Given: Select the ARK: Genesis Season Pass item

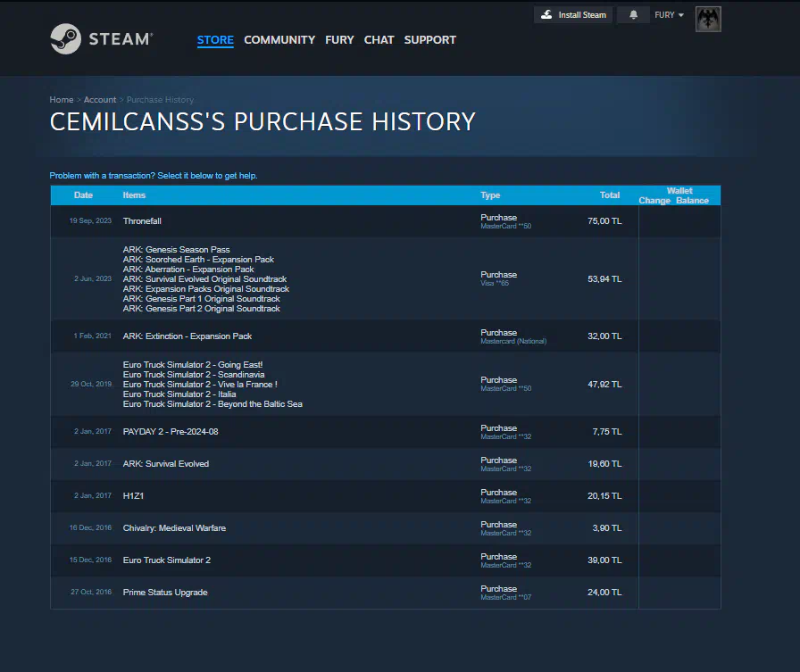Looking at the screenshot, I should [176, 249].
